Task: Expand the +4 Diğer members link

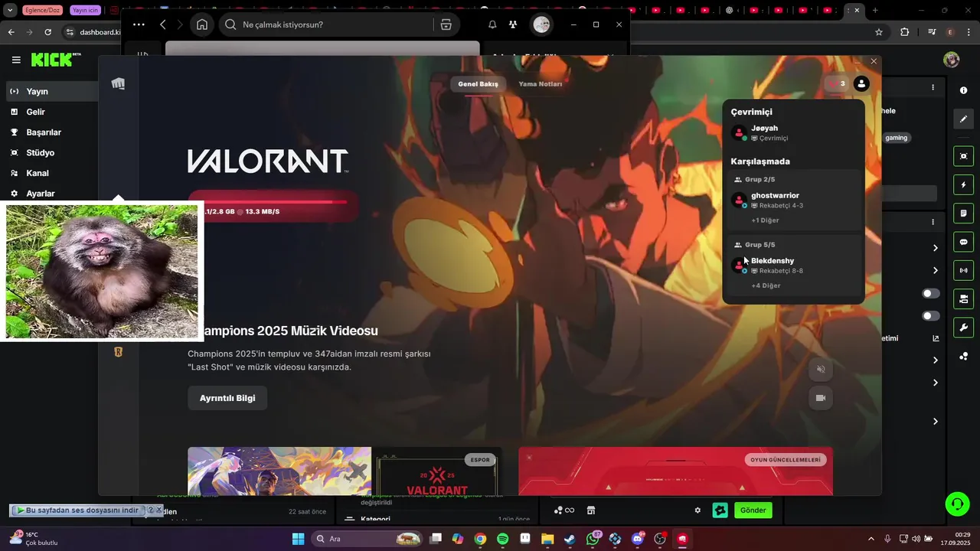Action: pos(766,285)
